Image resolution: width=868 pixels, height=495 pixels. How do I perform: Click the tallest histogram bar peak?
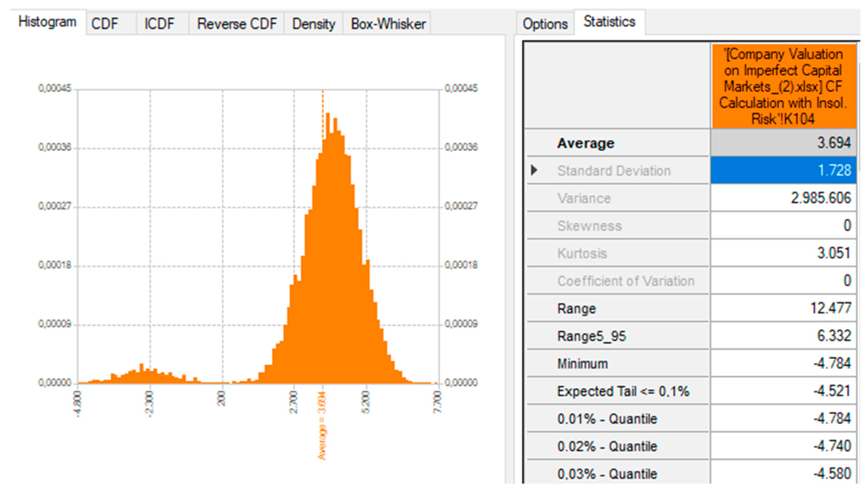[328, 117]
